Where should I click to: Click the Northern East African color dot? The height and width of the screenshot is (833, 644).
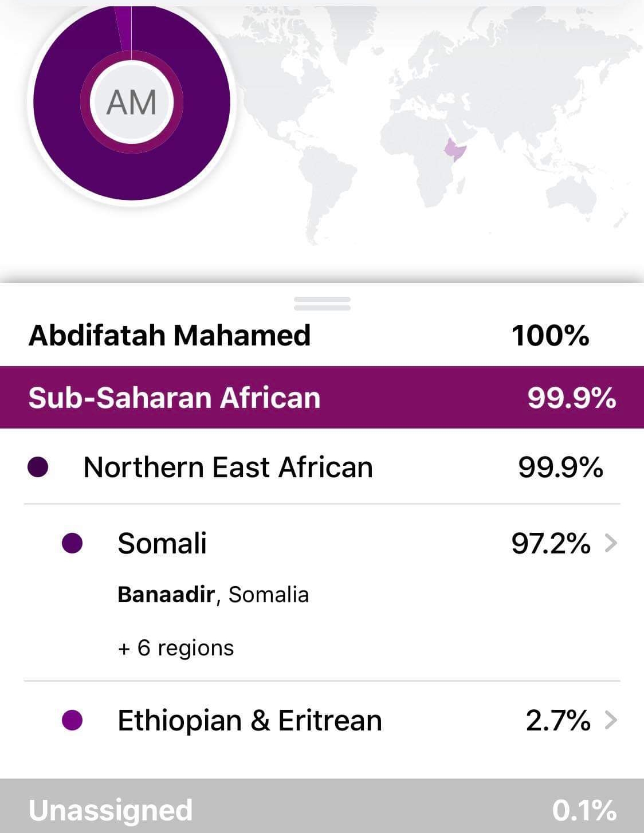click(x=38, y=467)
